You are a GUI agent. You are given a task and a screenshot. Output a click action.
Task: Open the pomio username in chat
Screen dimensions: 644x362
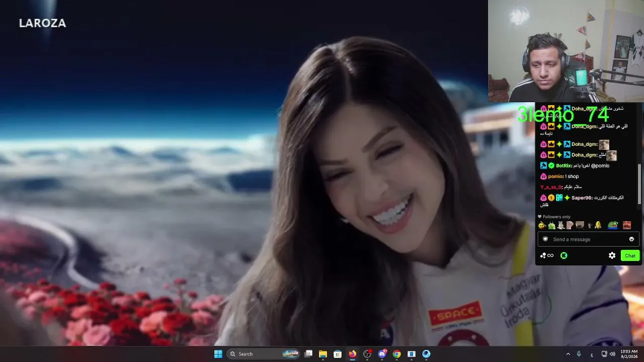click(555, 176)
